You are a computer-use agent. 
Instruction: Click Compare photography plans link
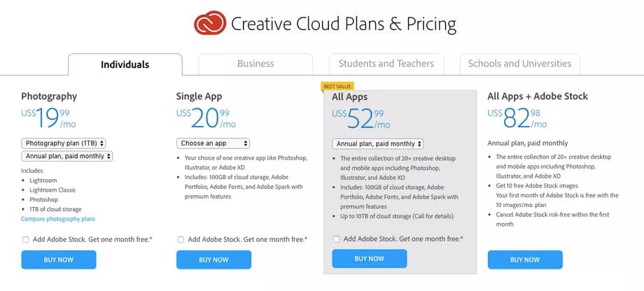click(x=58, y=219)
